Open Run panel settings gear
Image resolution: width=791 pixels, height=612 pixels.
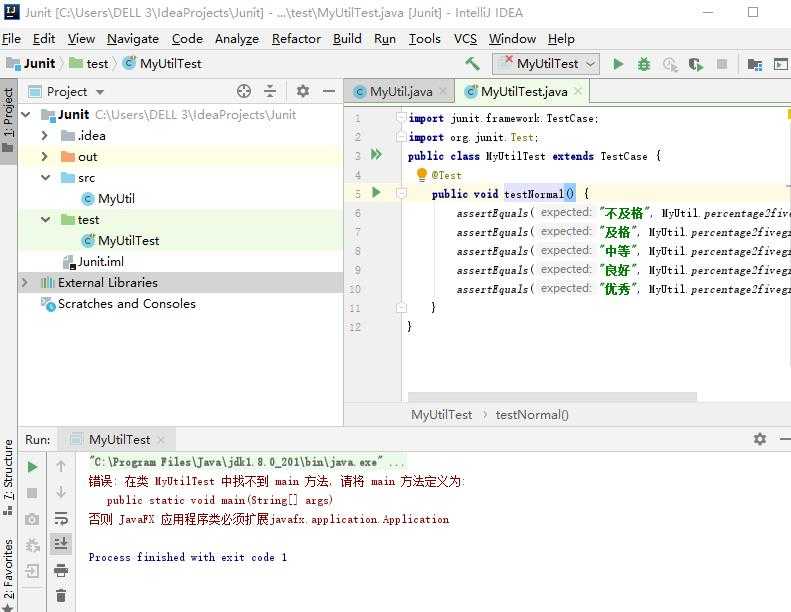click(x=760, y=439)
